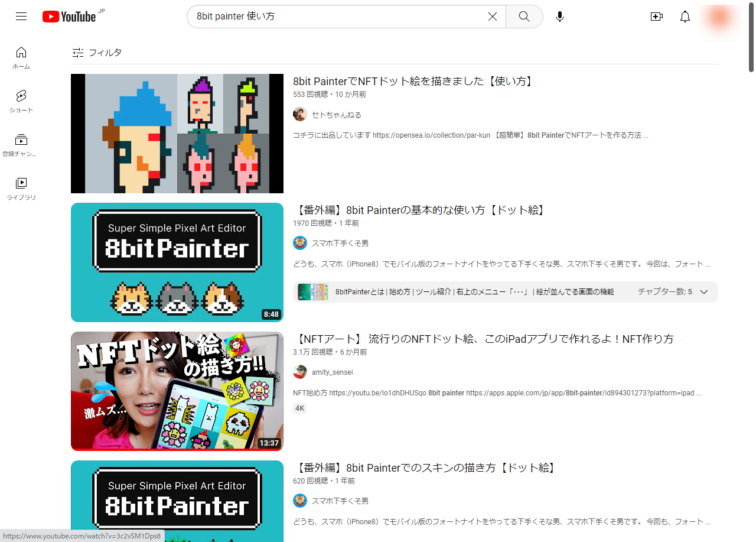Click '1970 回視聴・1 年前' metadata
This screenshot has width=756, height=542.
(x=326, y=223)
